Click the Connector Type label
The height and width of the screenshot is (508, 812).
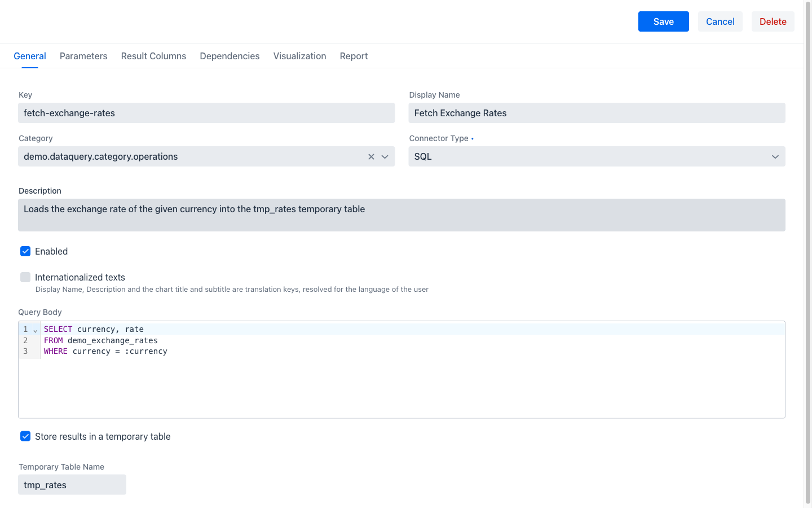439,138
